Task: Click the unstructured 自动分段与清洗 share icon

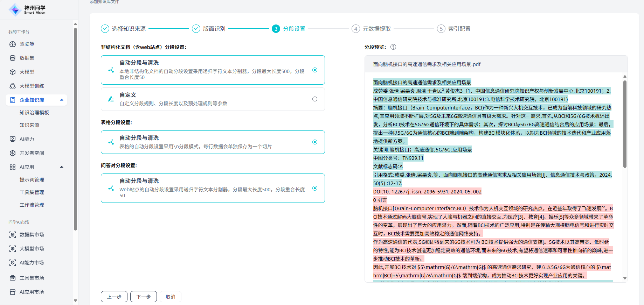Action: [x=111, y=70]
